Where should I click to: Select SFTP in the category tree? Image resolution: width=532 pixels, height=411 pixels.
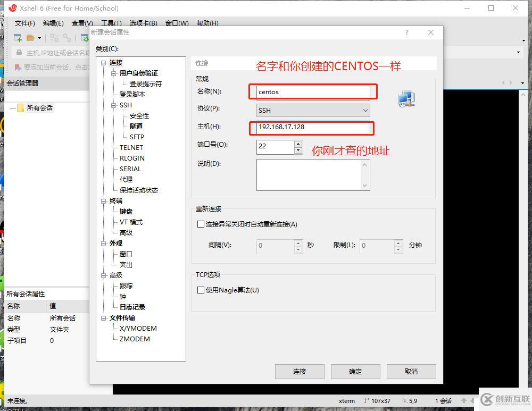[137, 137]
